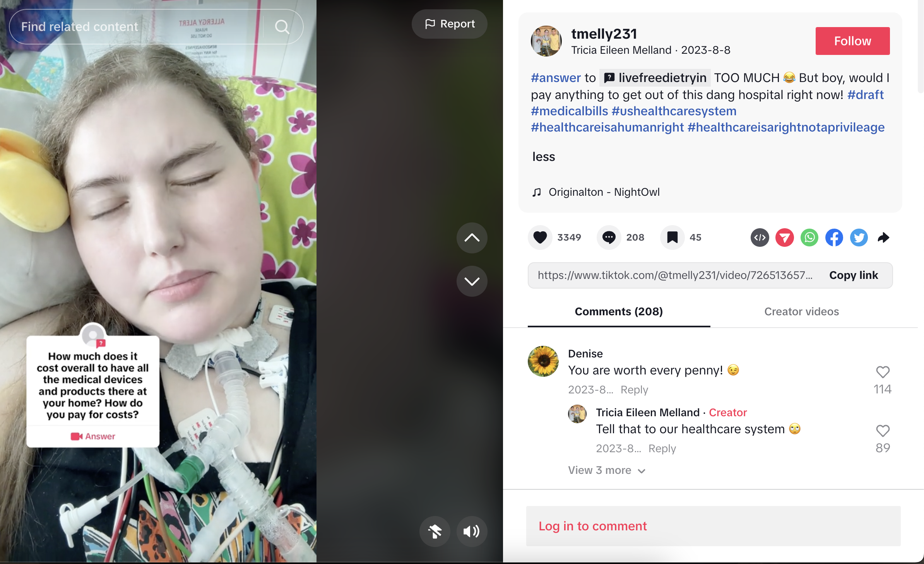Bookmark the video using the save icon

(x=672, y=237)
